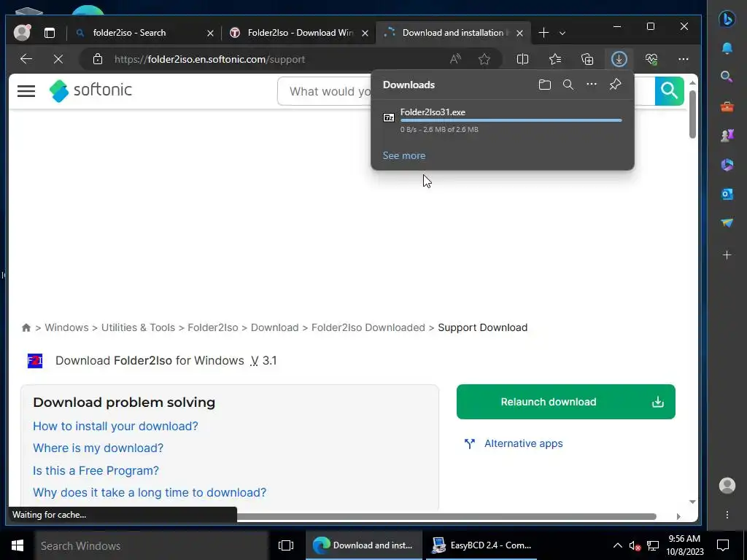The width and height of the screenshot is (747, 560).
Task: Open Where is my download link
Action: point(98,448)
